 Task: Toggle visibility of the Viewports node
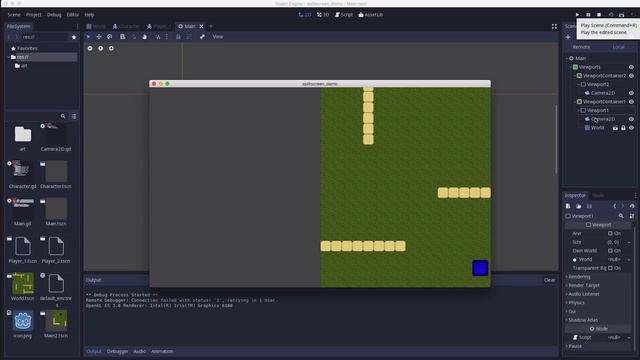[x=631, y=67]
